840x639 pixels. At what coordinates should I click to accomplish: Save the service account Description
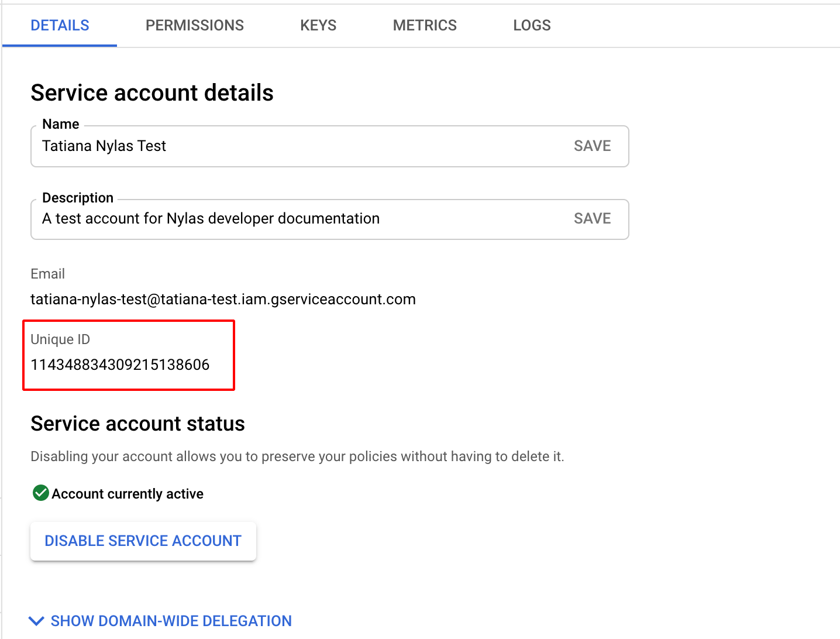(592, 218)
